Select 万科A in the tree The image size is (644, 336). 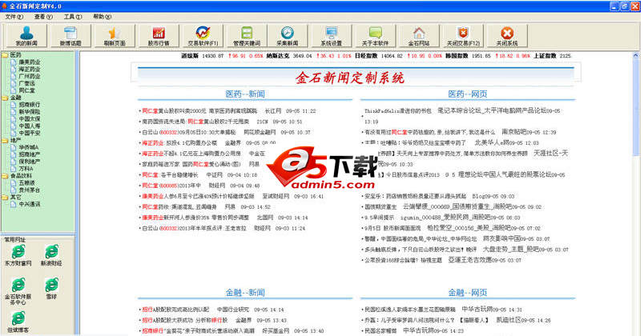coord(26,169)
